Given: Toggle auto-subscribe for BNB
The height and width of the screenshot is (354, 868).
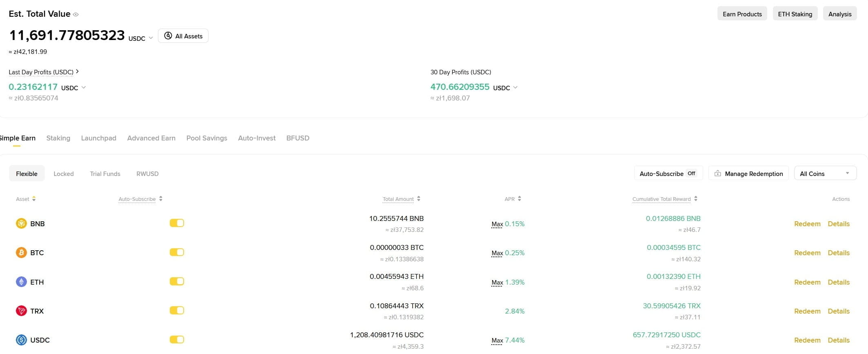Looking at the screenshot, I should pos(177,223).
